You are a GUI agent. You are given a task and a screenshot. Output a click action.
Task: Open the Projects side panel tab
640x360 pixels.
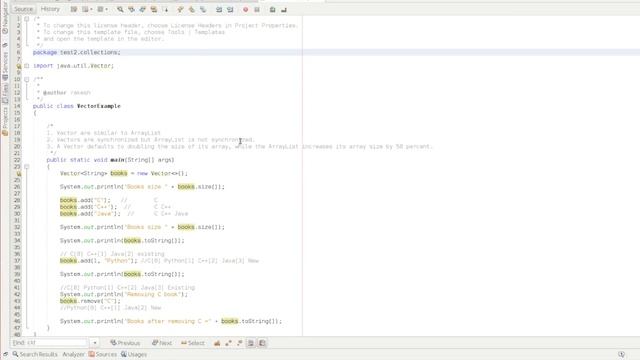pyautogui.click(x=4, y=121)
